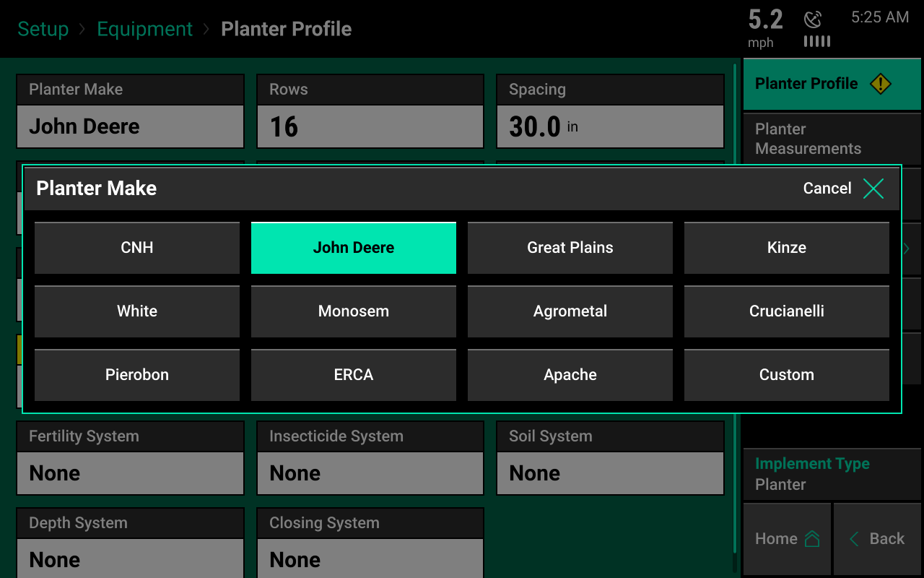Choose Apache planter make
Screen dimensions: 924x578
570,375
